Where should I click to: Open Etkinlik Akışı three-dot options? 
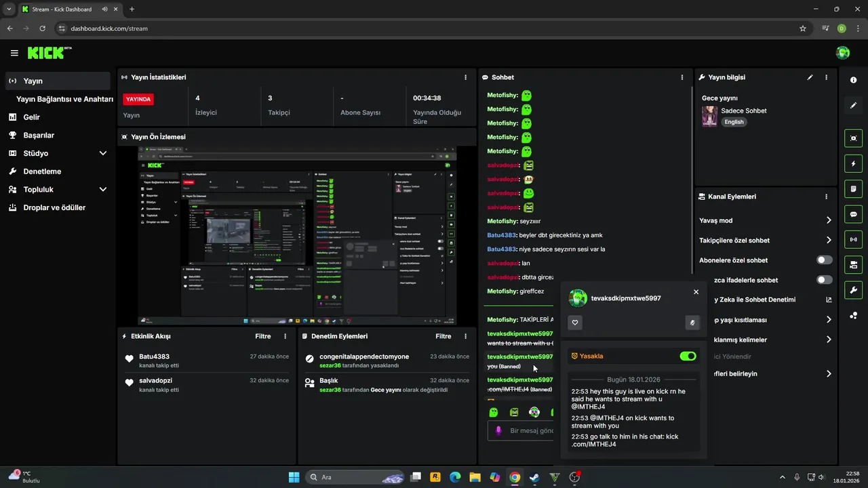tap(285, 336)
